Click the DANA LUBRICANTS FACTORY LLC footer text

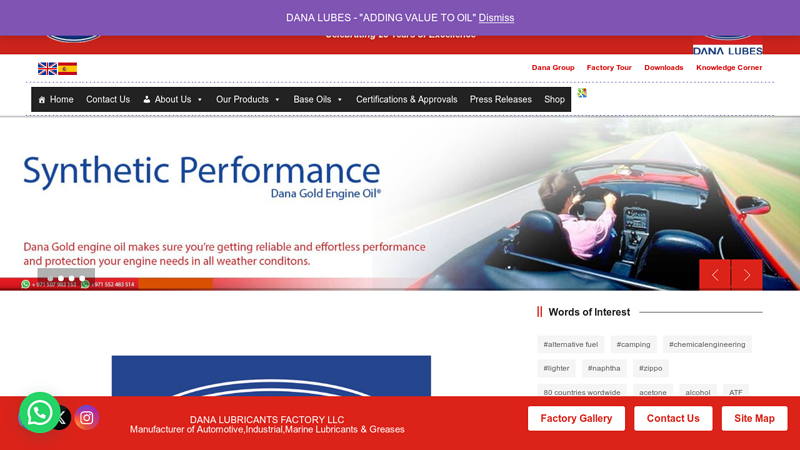267,419
